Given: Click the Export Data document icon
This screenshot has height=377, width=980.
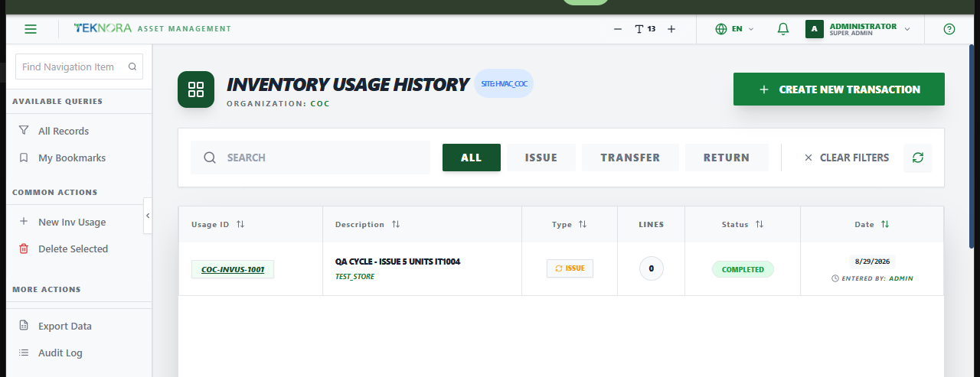Looking at the screenshot, I should pos(24,326).
